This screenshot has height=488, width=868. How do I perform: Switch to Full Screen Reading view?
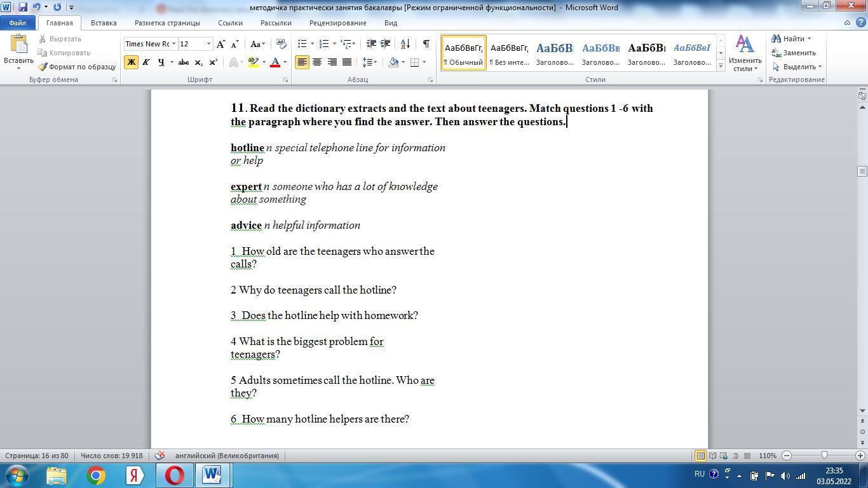click(x=712, y=456)
